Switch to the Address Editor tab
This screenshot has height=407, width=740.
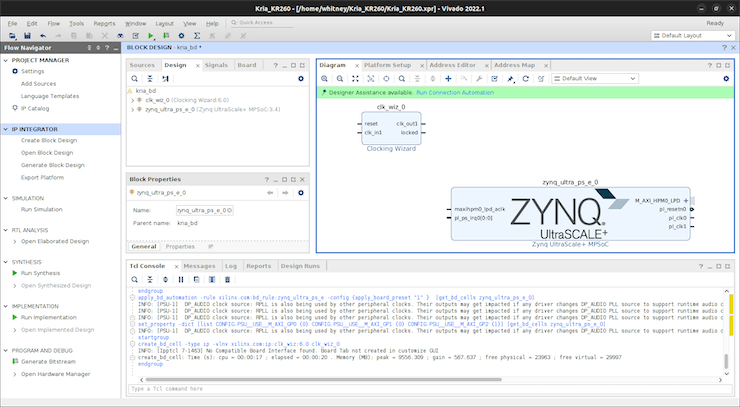pos(453,65)
